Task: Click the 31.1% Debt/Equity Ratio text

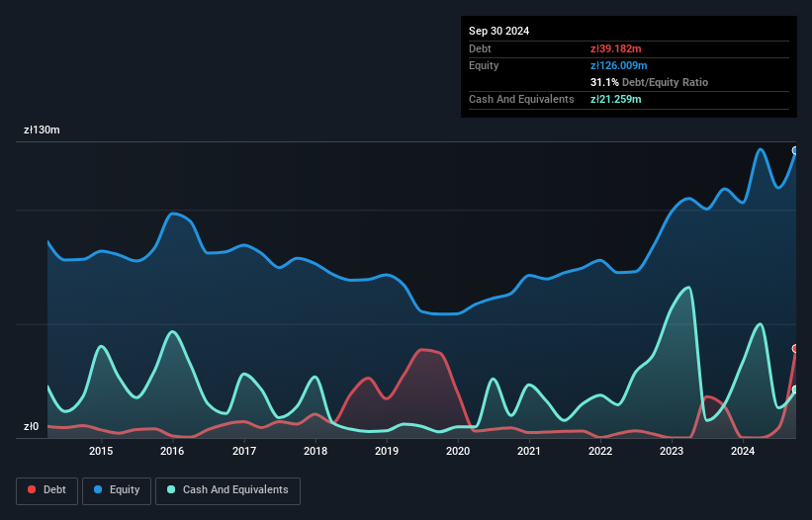Action: [x=649, y=82]
